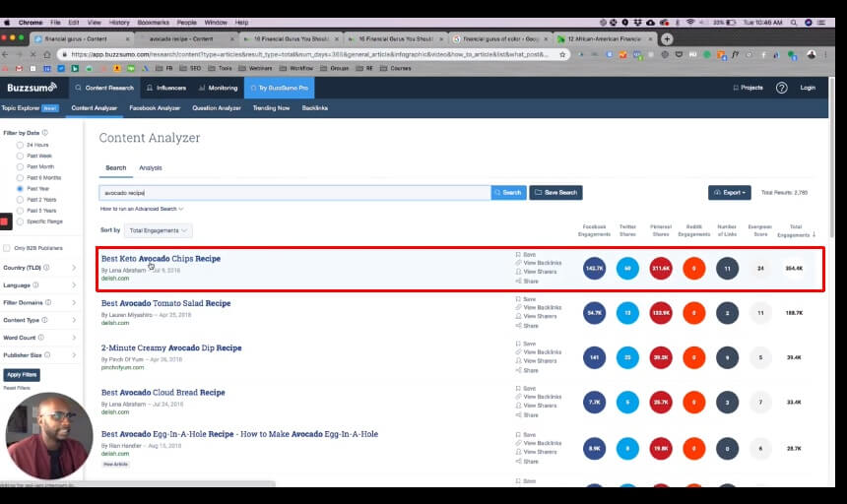Expand How to run an Advanced Search

[142, 209]
